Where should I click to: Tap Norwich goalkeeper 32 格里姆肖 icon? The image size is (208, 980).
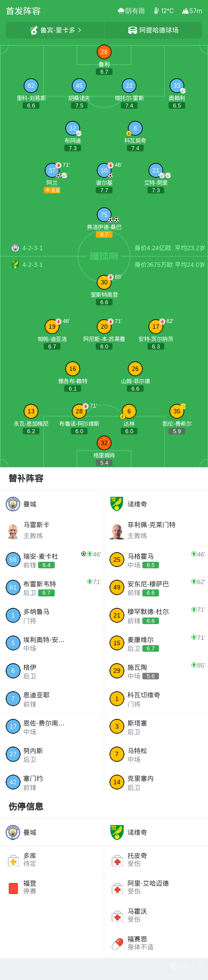104,443
